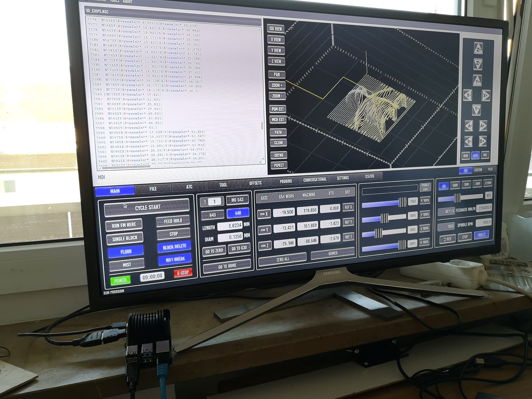Open the FILE tab
Image resolution: width=532 pixels, height=399 pixels.
(x=153, y=188)
